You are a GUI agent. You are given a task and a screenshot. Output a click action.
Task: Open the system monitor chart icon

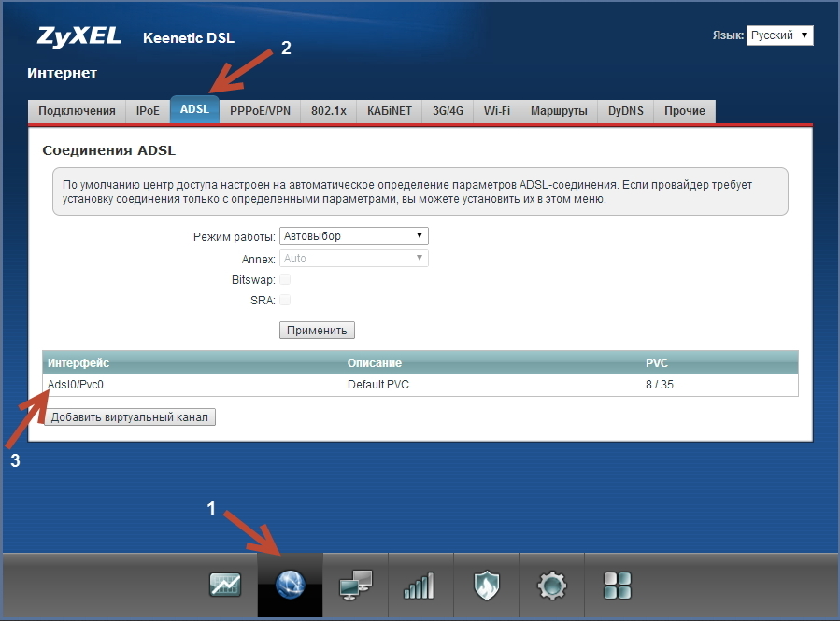coord(224,586)
